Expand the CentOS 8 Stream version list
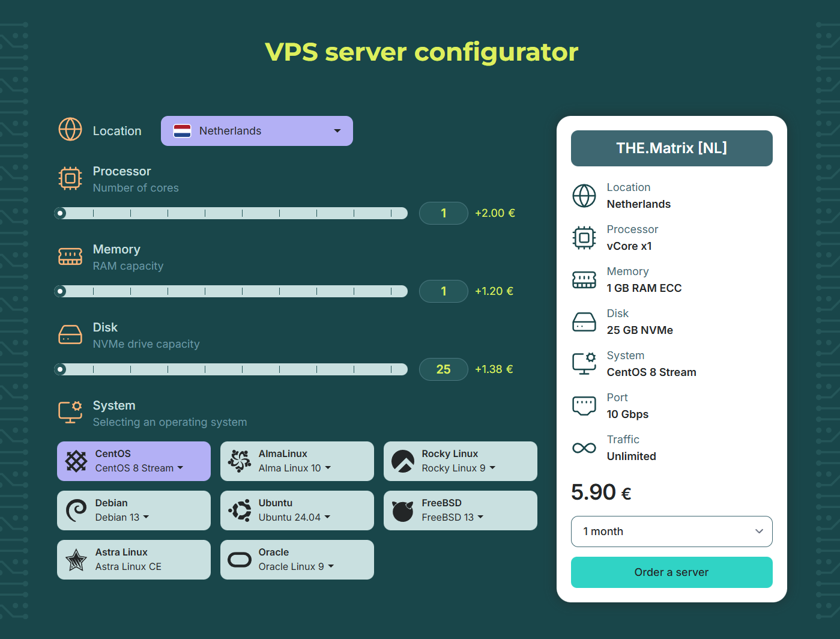Screen dimensions: 840x639 [139, 468]
